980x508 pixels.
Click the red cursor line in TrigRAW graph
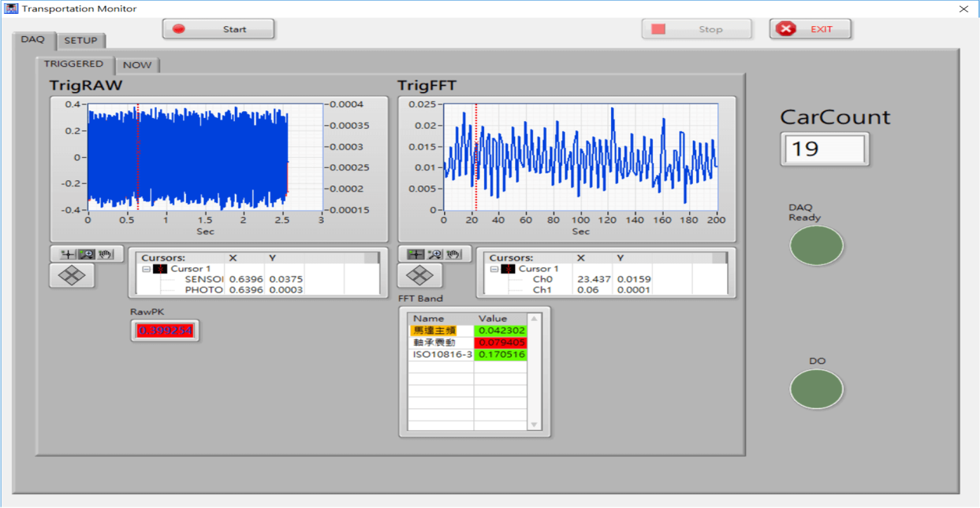[138, 157]
